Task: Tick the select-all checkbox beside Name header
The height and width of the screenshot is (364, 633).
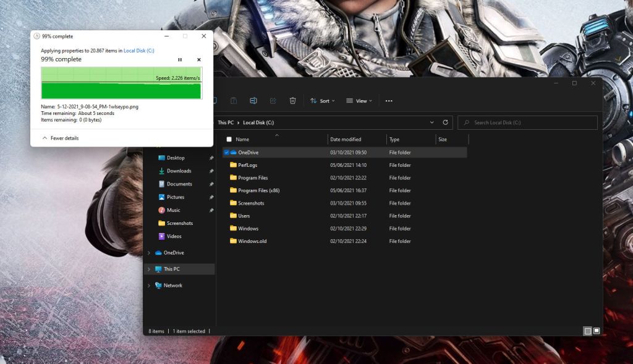Action: (x=229, y=140)
